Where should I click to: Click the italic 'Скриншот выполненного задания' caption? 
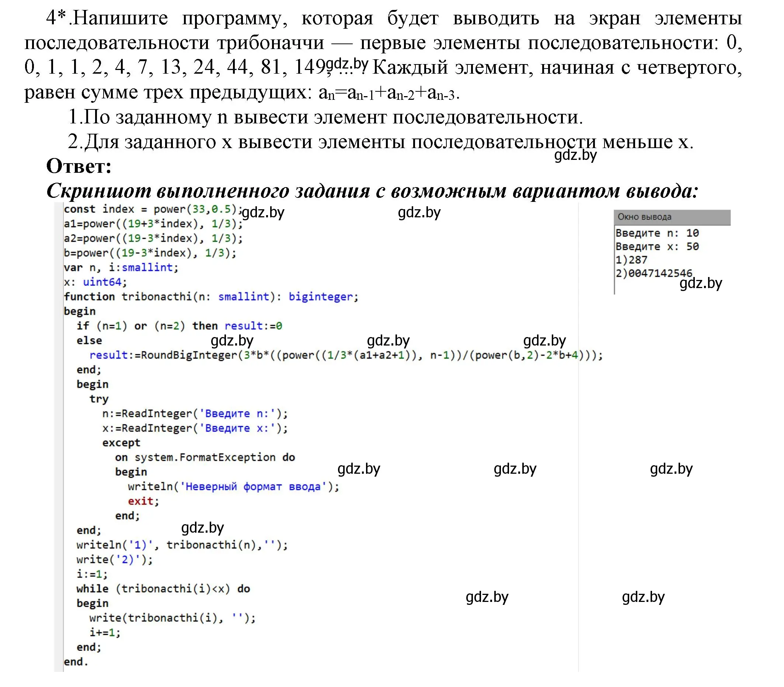click(372, 190)
